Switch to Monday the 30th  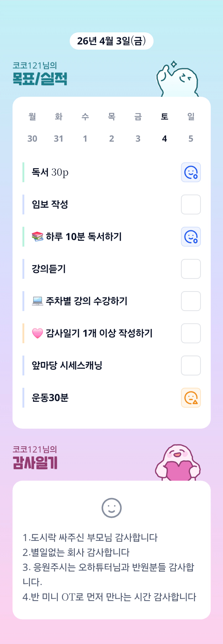point(32,139)
